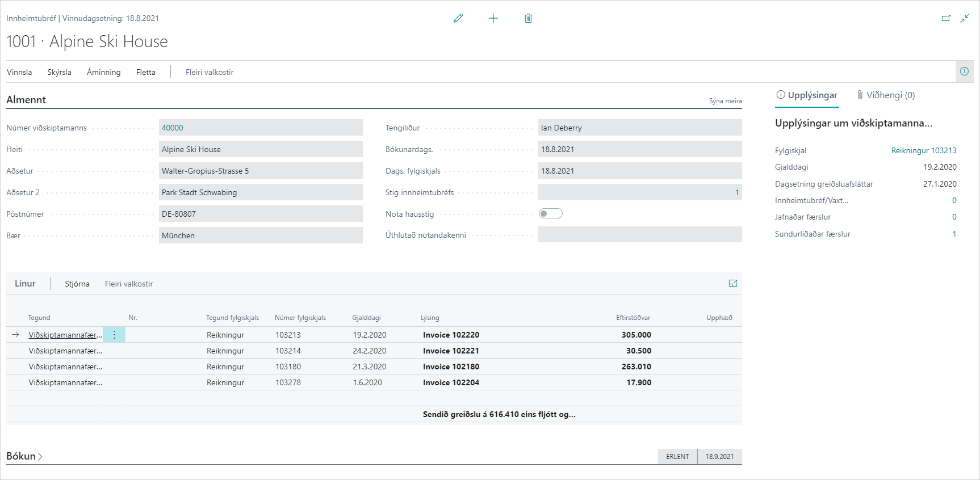Viewport: 980px width, 480px height.
Task: Open the Stjórna menu in Línur
Action: pos(77,284)
